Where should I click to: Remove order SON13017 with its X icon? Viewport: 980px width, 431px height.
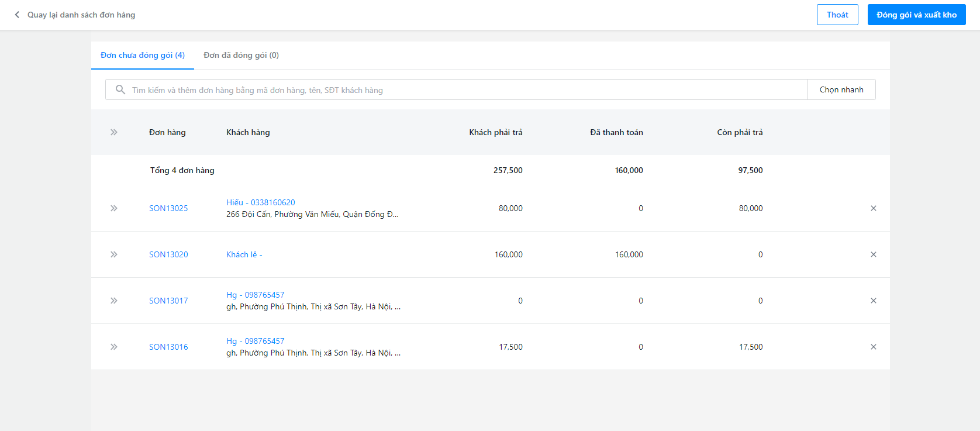(x=873, y=301)
